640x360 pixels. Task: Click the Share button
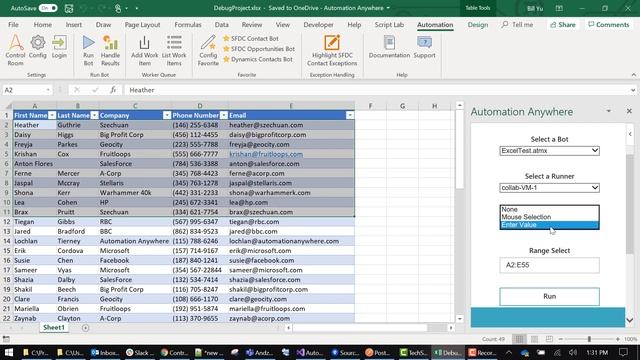coord(562,24)
